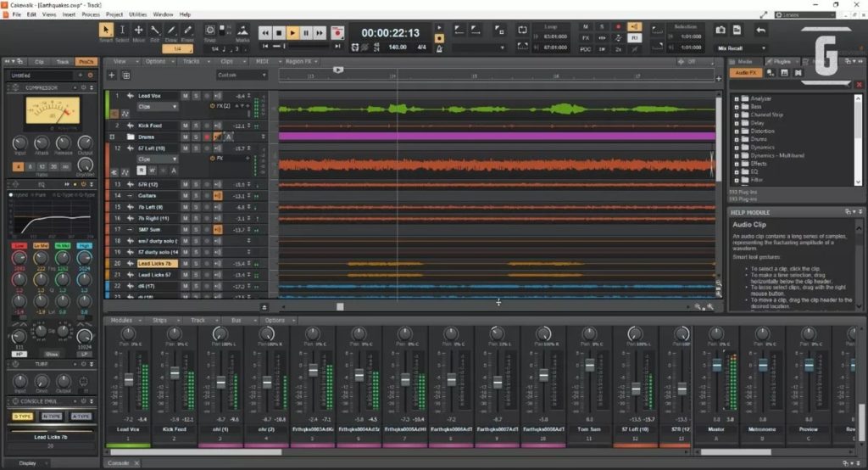The height and width of the screenshot is (470, 868).
Task: Click the camera screenshot icon
Action: (x=720, y=31)
